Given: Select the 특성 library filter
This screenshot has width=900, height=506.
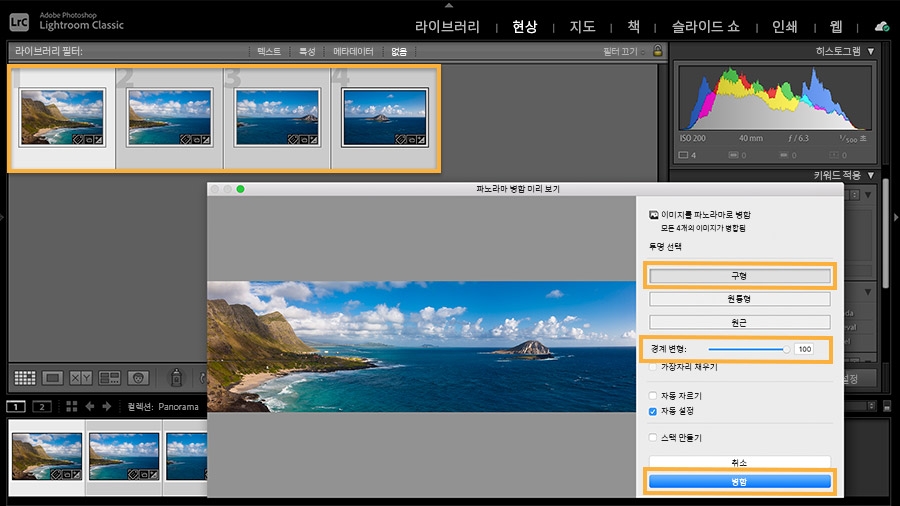Looking at the screenshot, I should click(x=307, y=51).
